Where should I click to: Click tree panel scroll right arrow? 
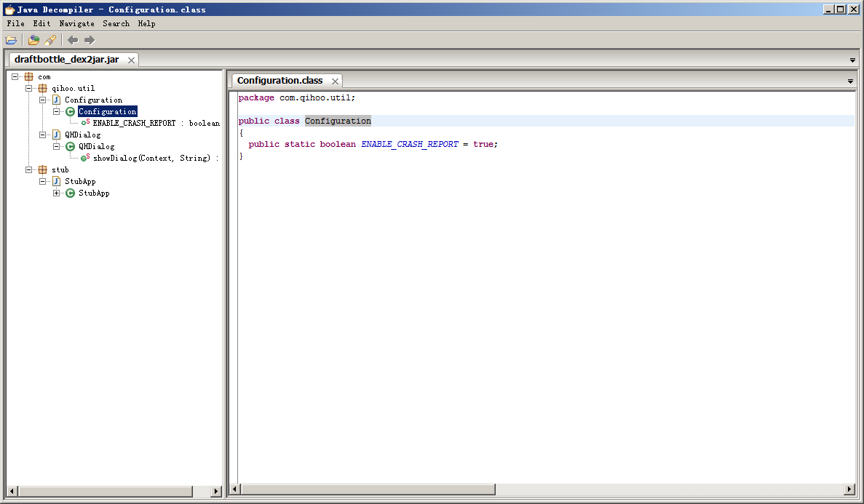click(x=216, y=491)
